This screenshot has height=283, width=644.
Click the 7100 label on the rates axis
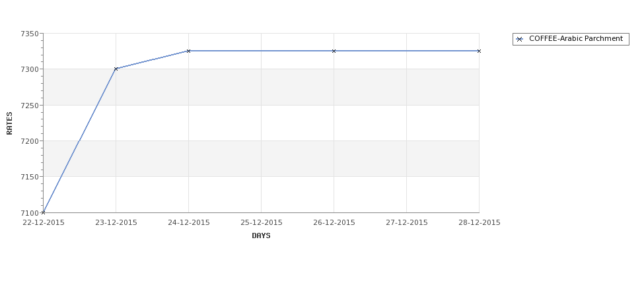tap(30, 213)
